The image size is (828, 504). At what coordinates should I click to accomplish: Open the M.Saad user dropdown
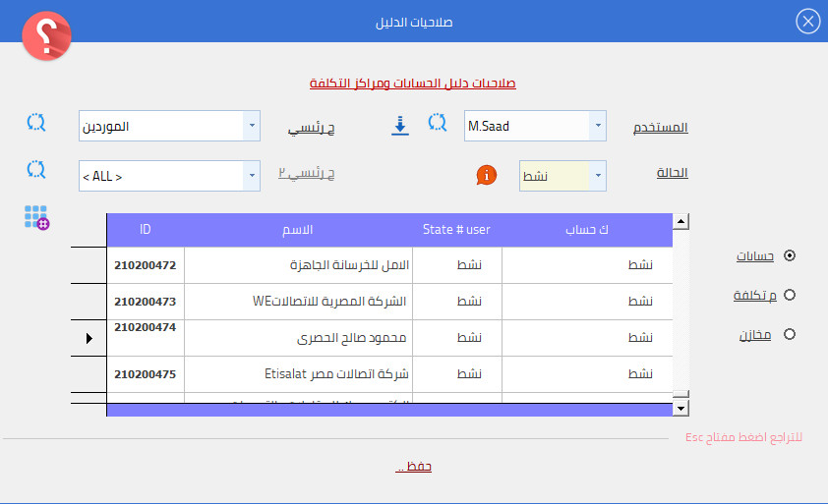click(598, 126)
